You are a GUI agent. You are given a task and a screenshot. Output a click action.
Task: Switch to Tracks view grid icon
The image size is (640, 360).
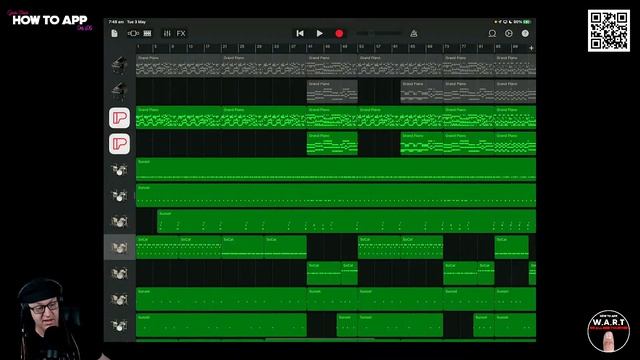point(147,33)
